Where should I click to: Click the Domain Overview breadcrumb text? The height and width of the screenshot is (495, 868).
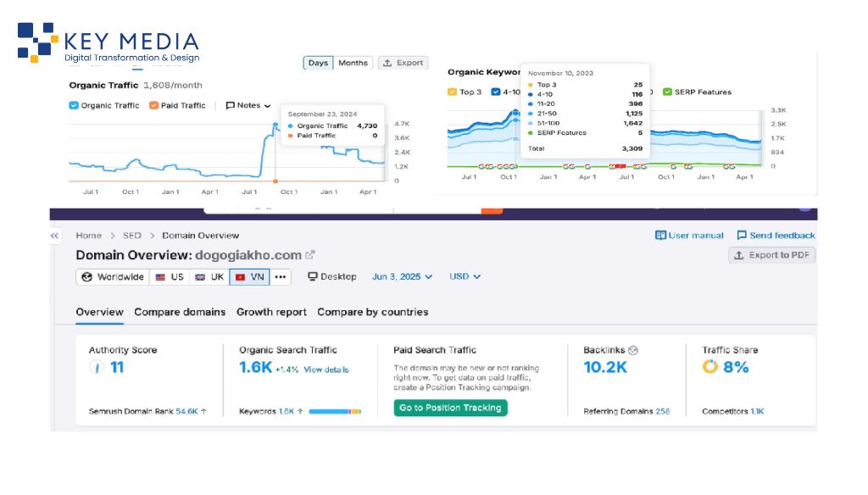pos(200,236)
